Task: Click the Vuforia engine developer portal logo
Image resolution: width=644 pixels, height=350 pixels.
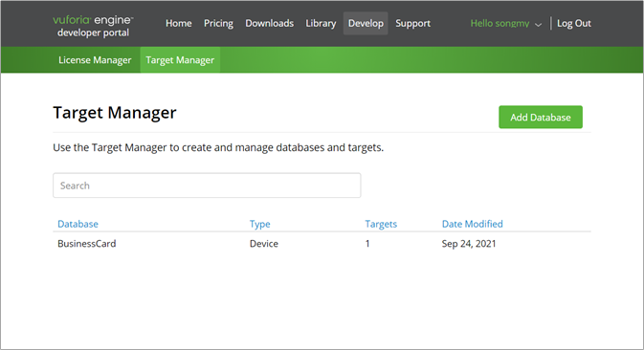Action: click(93, 26)
